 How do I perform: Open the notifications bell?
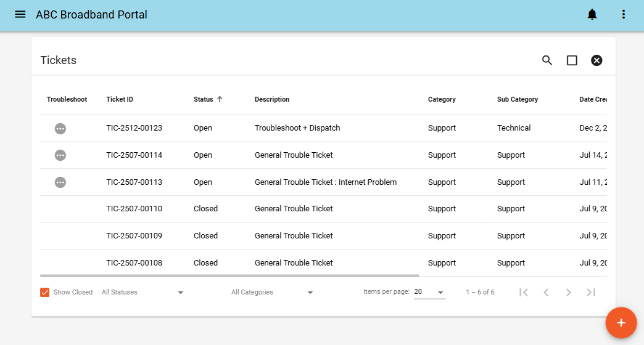click(592, 14)
